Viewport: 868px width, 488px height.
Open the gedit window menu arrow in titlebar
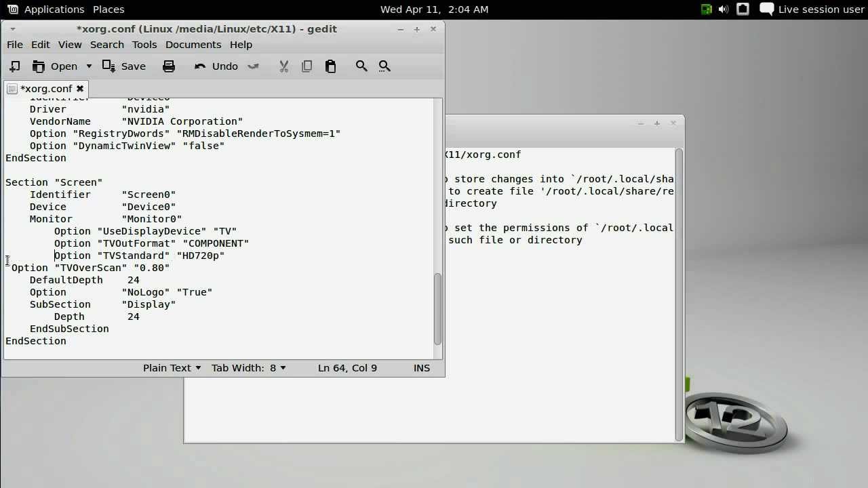(12, 28)
